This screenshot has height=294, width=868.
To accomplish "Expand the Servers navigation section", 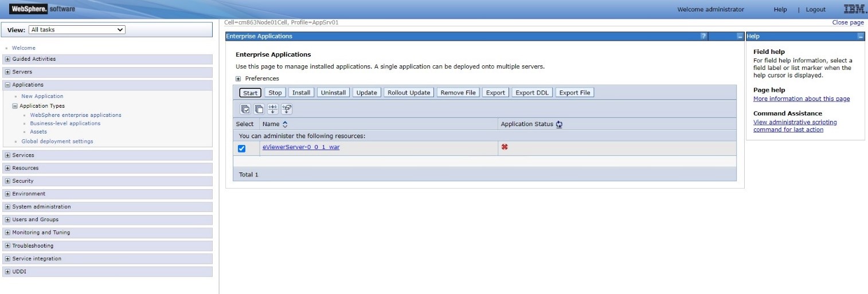I will pyautogui.click(x=7, y=72).
